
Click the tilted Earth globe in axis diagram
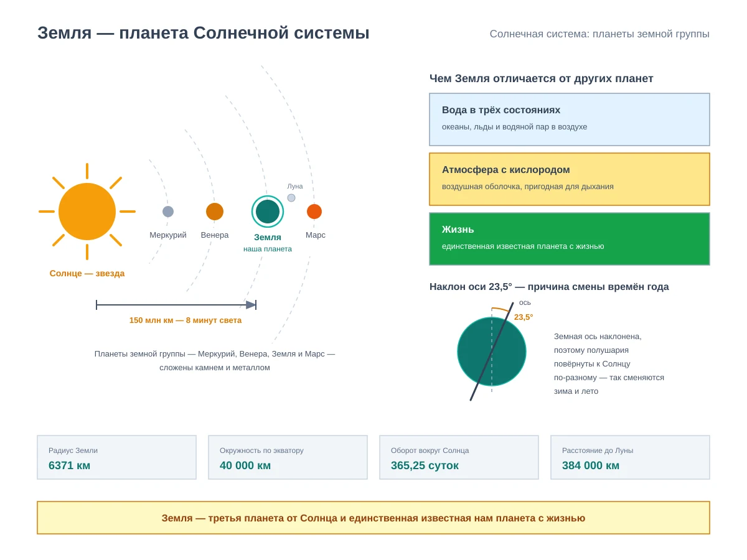(492, 352)
